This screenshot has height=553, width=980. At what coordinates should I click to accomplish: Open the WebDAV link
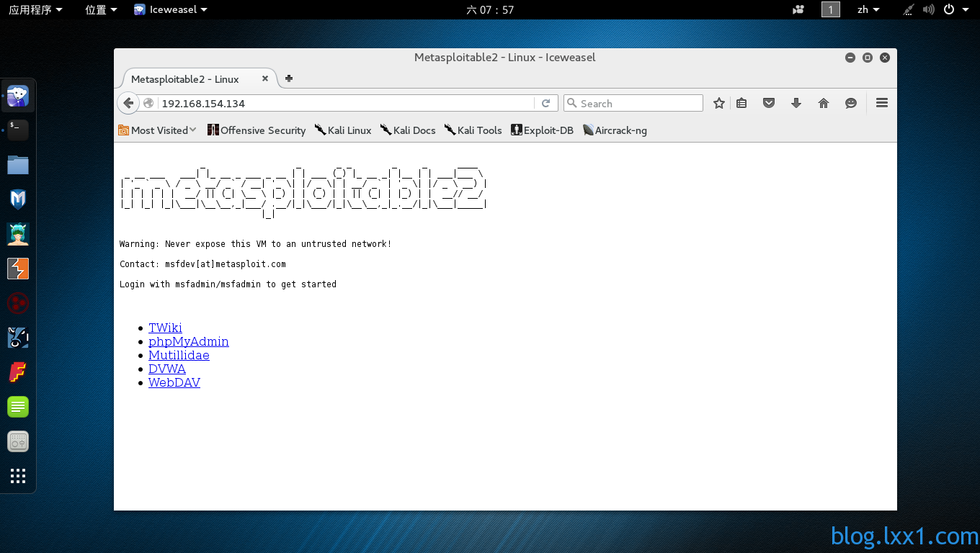coord(174,382)
